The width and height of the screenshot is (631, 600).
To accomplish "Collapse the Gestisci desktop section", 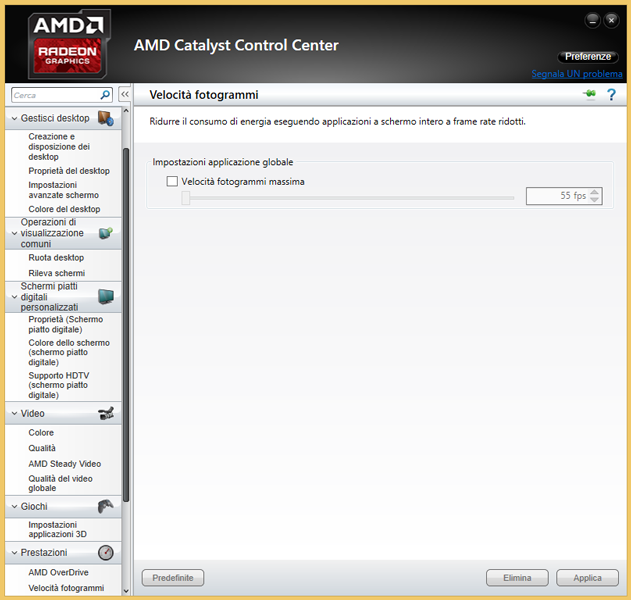I will pyautogui.click(x=14, y=118).
